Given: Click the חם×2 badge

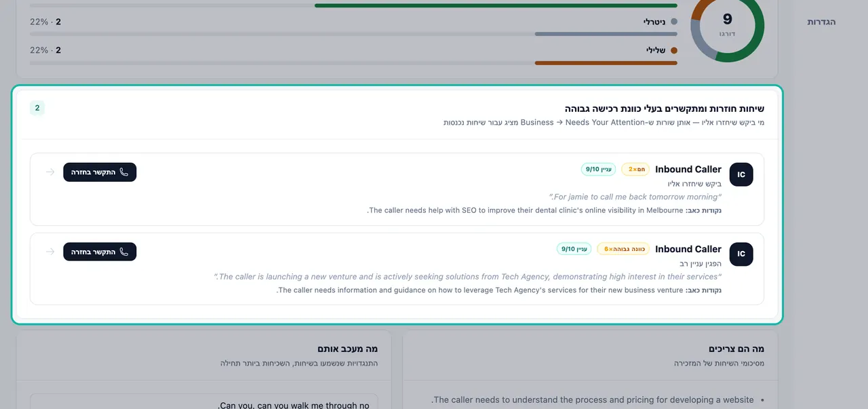Looking at the screenshot, I should click(x=635, y=170).
